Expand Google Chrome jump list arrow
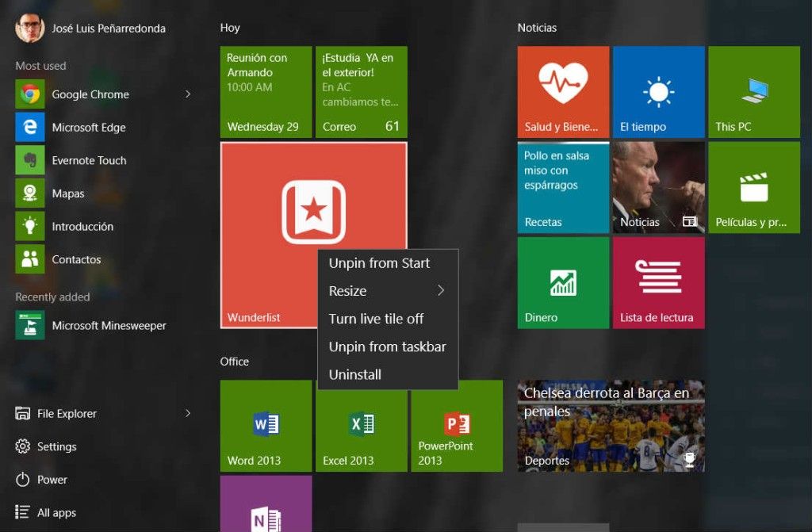This screenshot has width=812, height=532. coord(188,94)
